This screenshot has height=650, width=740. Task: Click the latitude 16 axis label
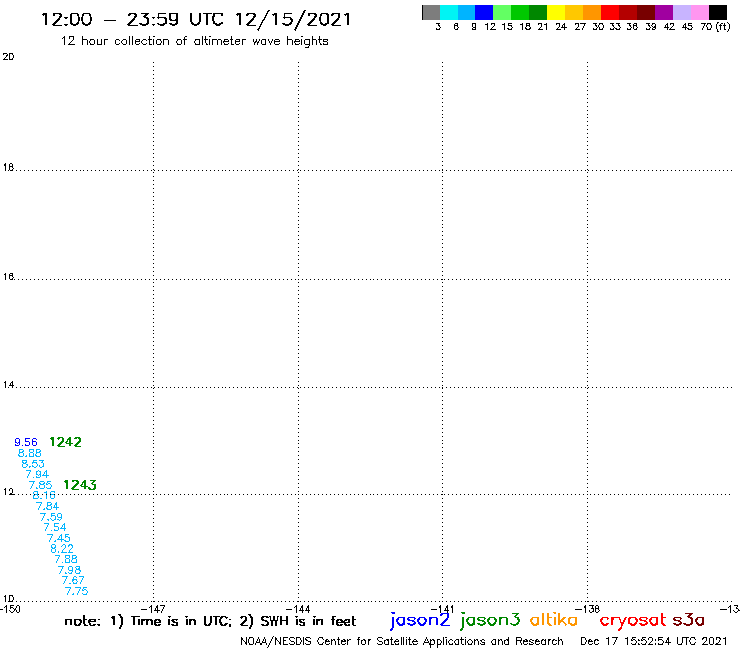point(8,277)
